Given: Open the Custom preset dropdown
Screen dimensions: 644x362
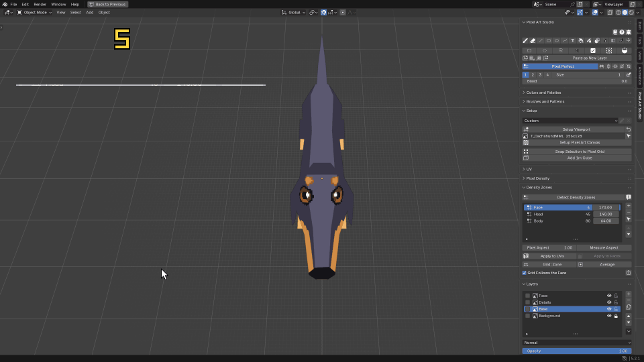Looking at the screenshot, I should pyautogui.click(x=570, y=121).
